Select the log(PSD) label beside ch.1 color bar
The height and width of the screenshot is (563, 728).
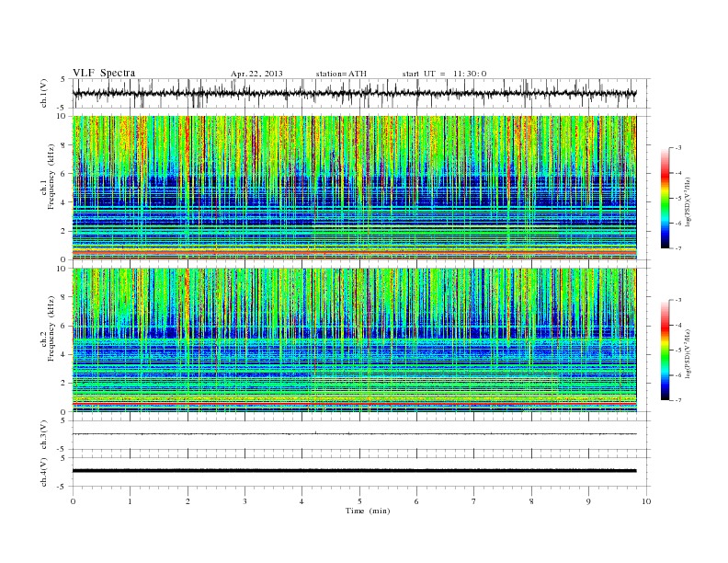point(688,202)
